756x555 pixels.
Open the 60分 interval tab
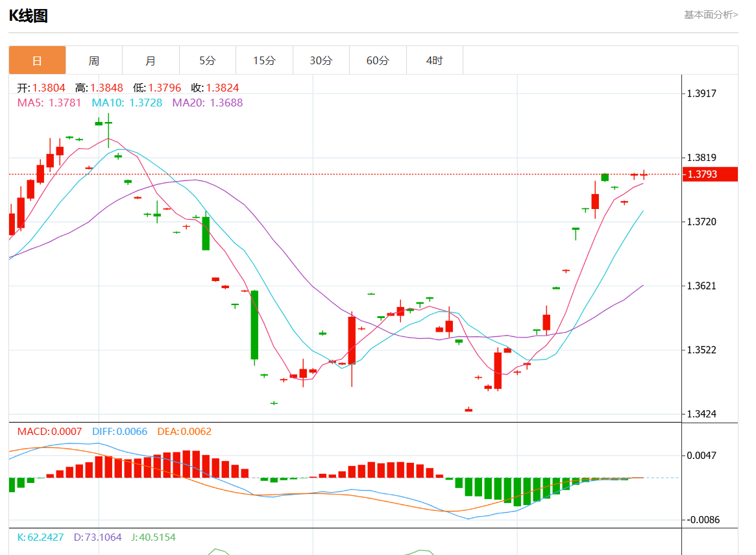pyautogui.click(x=378, y=60)
